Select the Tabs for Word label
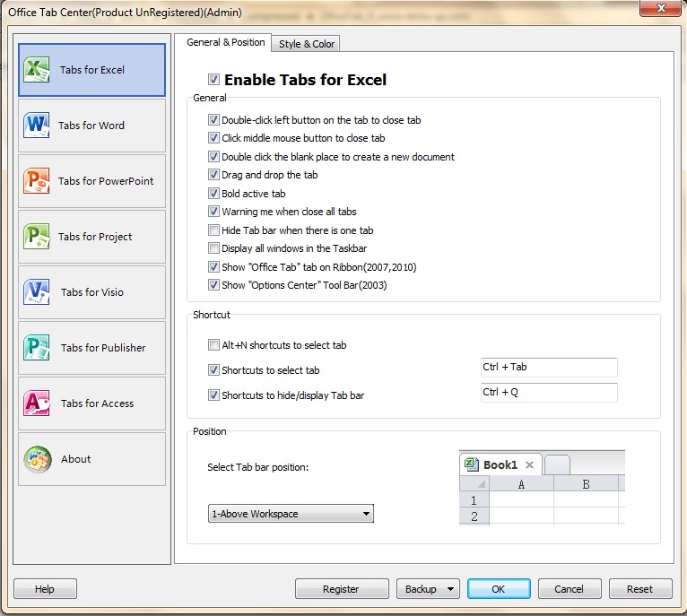This screenshot has width=687, height=616. click(91, 126)
